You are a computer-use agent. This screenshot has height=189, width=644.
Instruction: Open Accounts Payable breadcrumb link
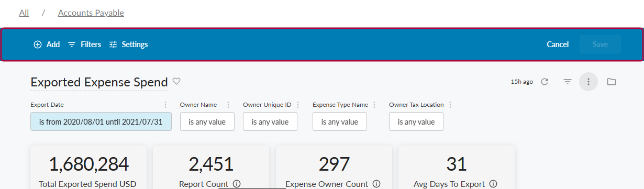click(x=91, y=13)
